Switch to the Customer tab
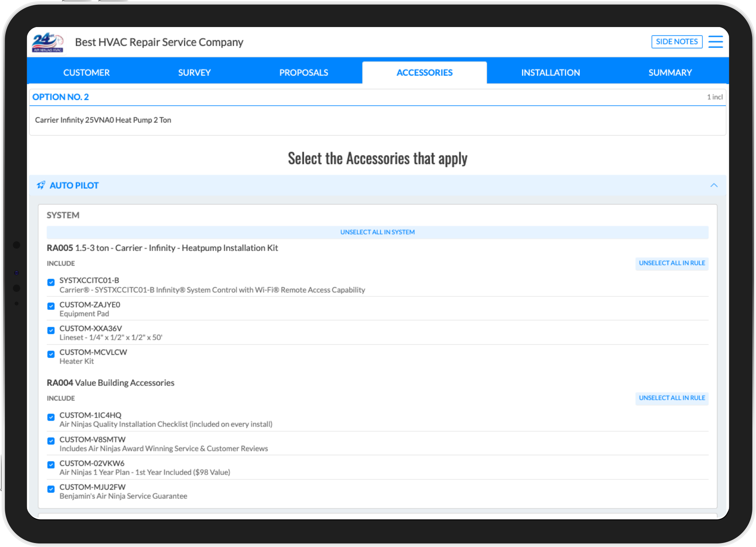Viewport: 756px width, 547px height. 86,72
